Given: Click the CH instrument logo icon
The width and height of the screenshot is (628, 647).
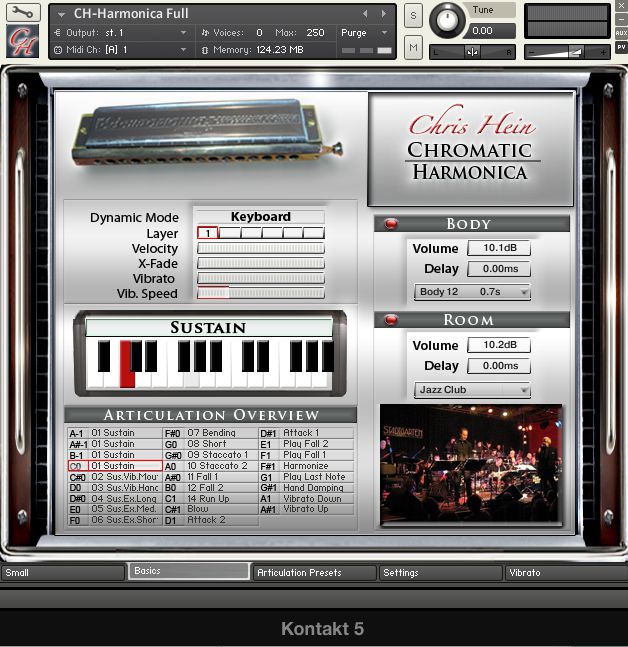Looking at the screenshot, I should pos(23,41).
